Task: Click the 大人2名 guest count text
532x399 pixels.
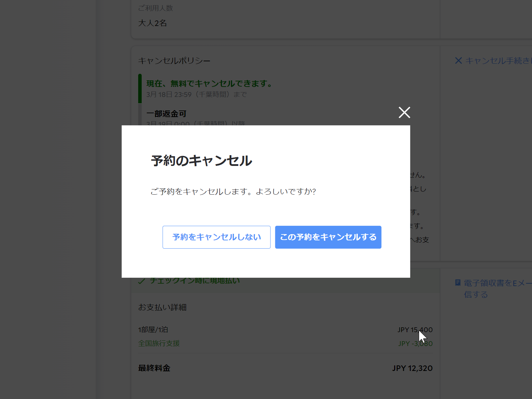Action: click(152, 23)
